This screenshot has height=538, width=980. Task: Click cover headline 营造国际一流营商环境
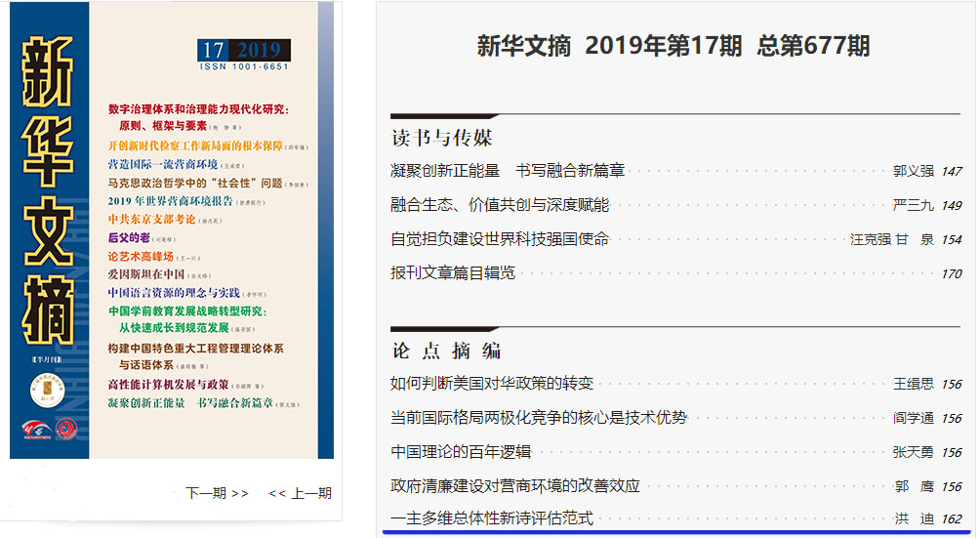click(162, 164)
